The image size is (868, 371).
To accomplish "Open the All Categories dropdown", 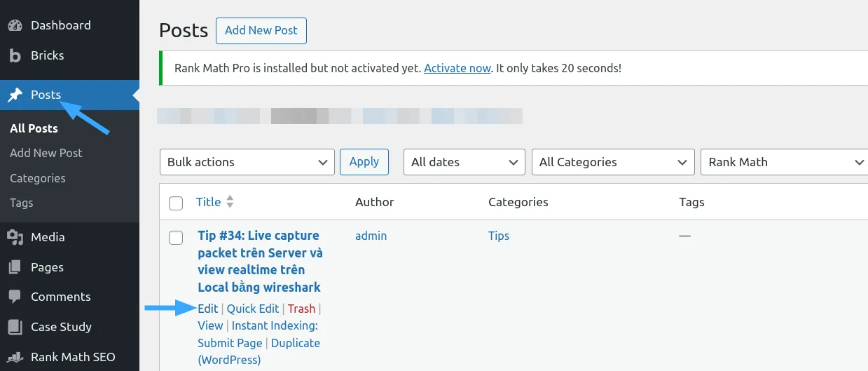I will pyautogui.click(x=612, y=162).
